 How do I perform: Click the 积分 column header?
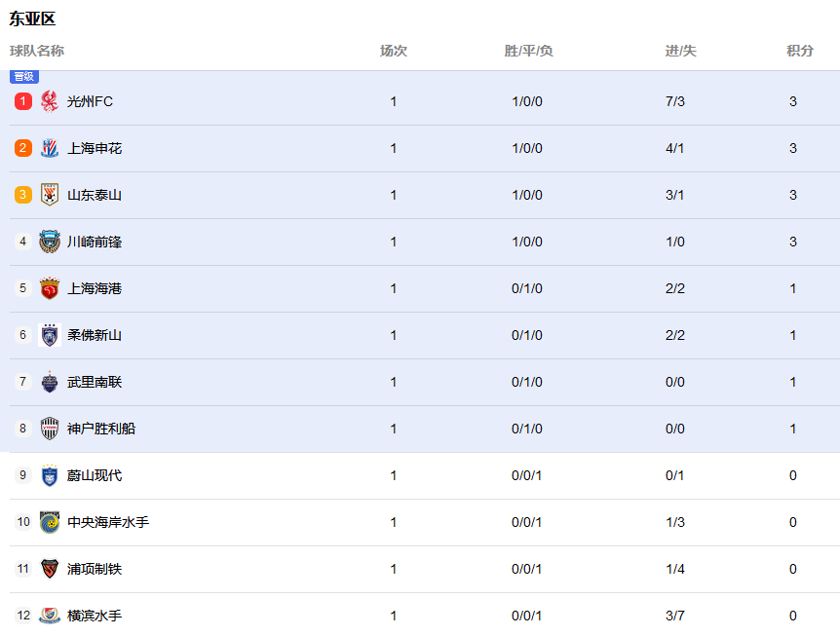pos(800,51)
